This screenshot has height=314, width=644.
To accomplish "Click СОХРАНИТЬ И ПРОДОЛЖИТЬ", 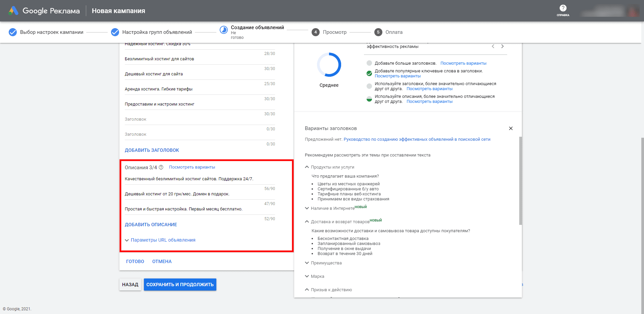I will click(180, 285).
